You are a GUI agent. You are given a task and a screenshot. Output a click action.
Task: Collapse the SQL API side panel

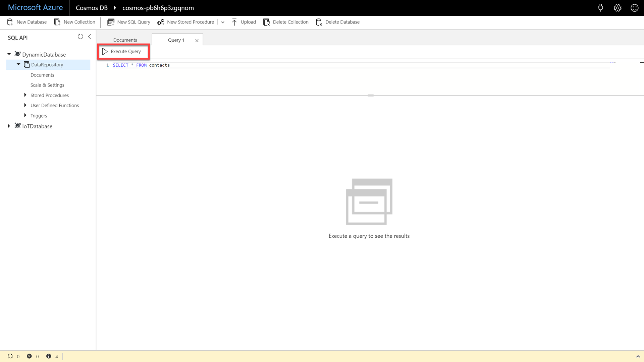(90, 37)
